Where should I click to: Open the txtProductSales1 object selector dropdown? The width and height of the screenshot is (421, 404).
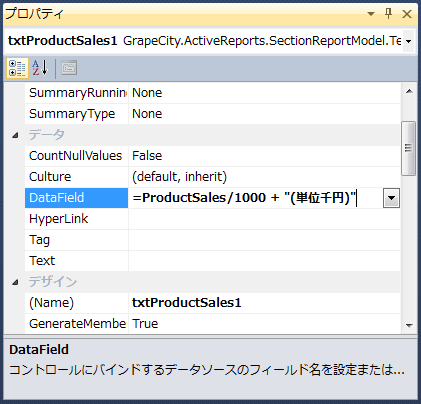408,41
